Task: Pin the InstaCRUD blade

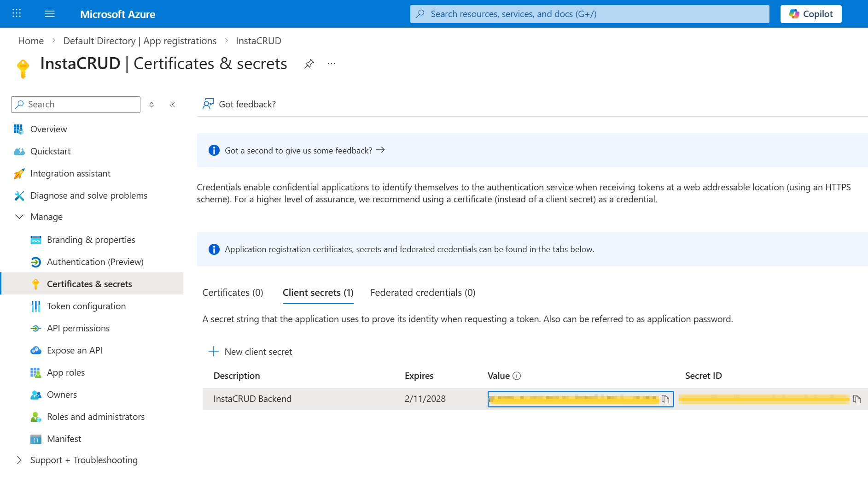Action: coord(309,64)
